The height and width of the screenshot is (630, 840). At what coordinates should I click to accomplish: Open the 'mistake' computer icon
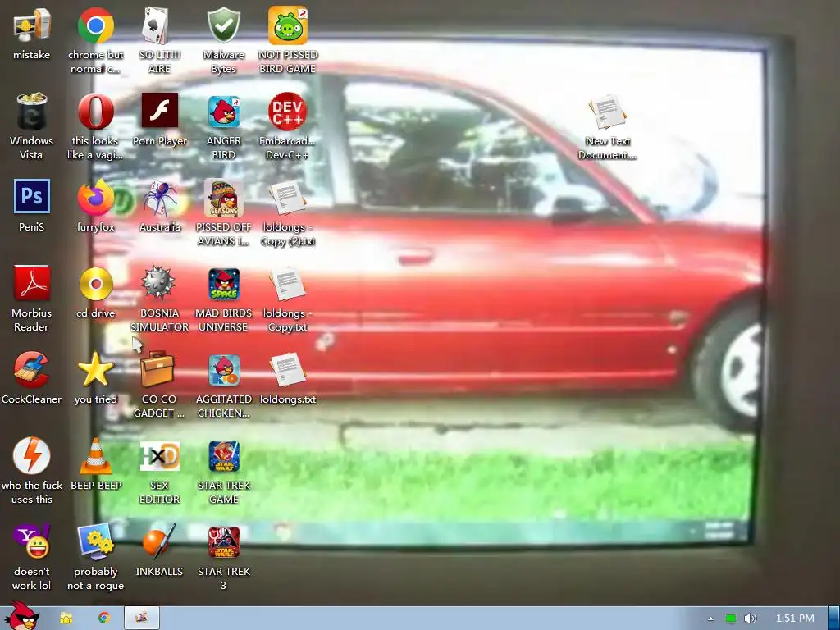point(32,25)
